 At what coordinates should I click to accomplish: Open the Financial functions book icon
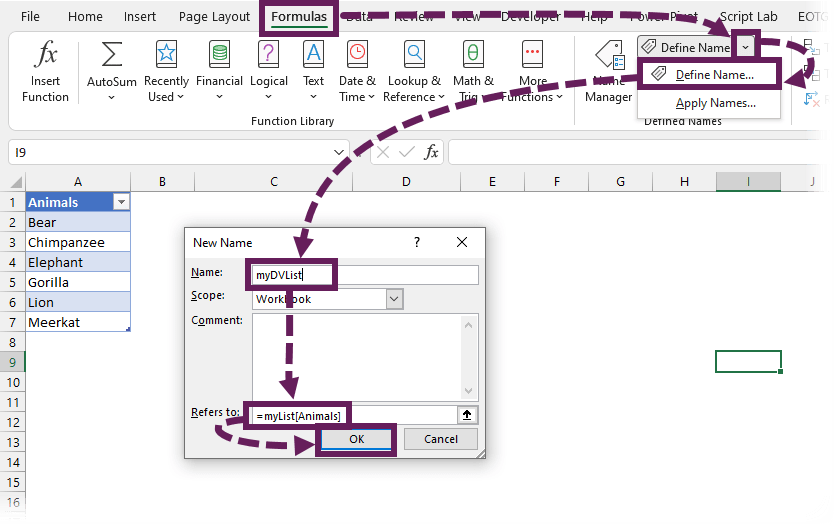tap(219, 54)
